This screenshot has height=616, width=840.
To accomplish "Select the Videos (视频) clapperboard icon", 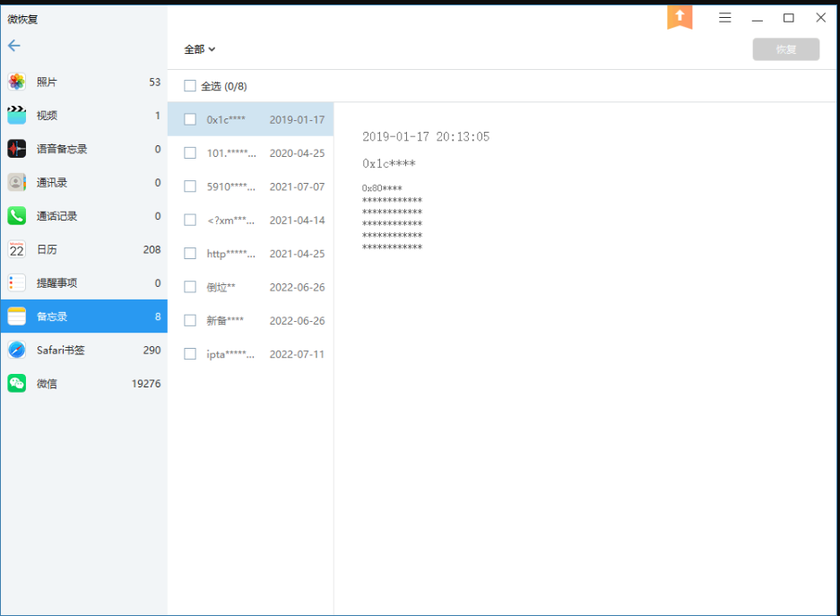I will 17,116.
